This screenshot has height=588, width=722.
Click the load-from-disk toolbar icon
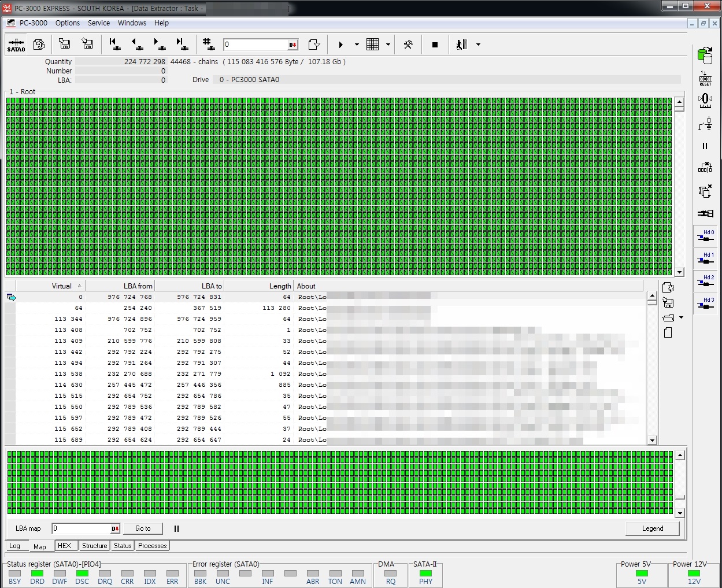(x=87, y=44)
